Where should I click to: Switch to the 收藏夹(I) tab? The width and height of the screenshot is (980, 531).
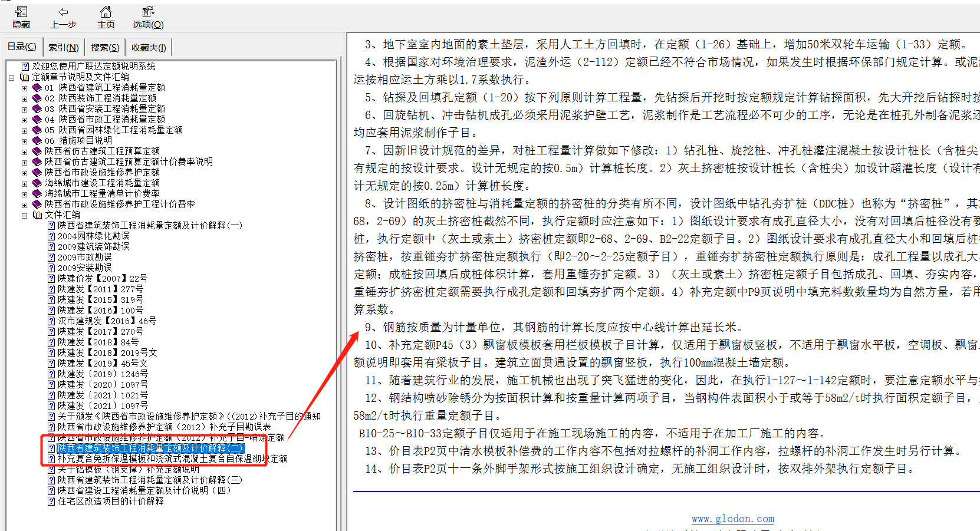pos(149,47)
